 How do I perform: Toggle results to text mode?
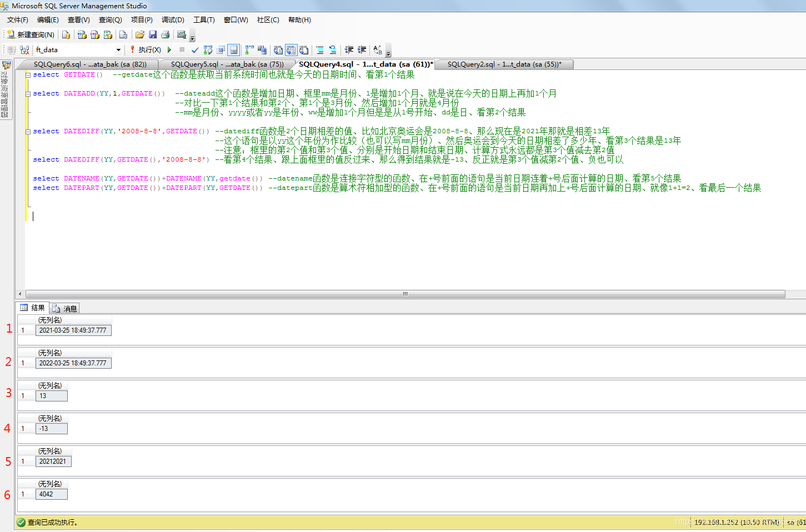[x=278, y=50]
